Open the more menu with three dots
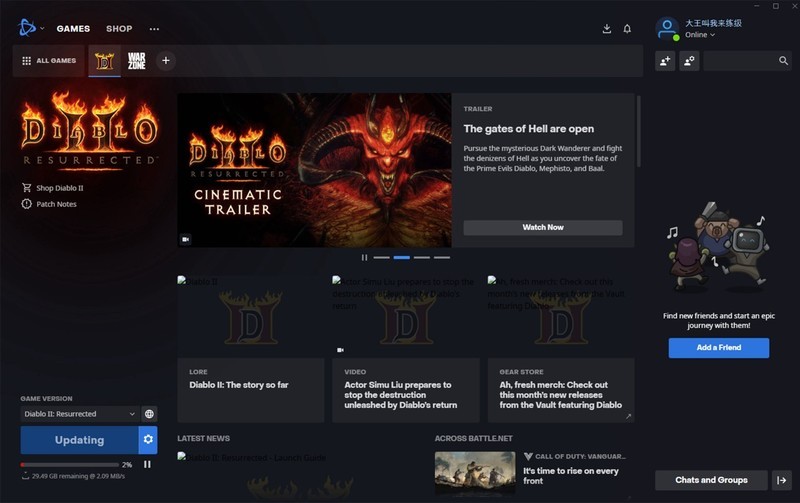Screen dimensions: 800x503 [x=154, y=29]
